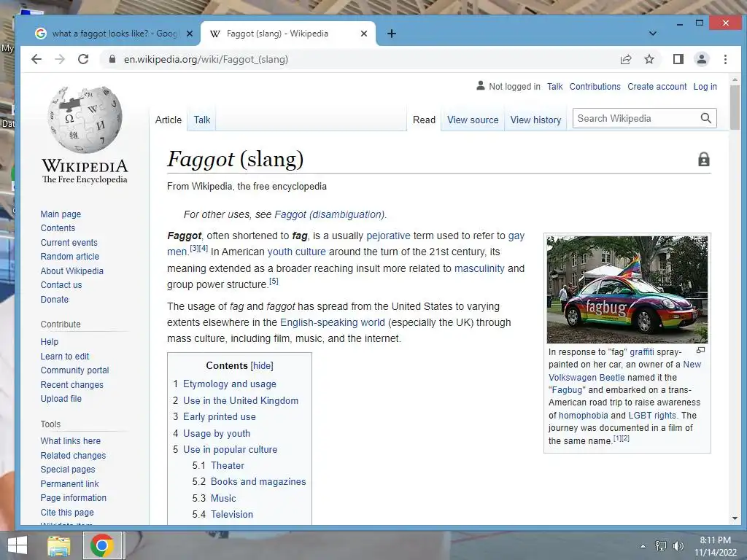Screen dimensions: 747x560
Task: Close the Wikipedia tab
Action: 364,34
